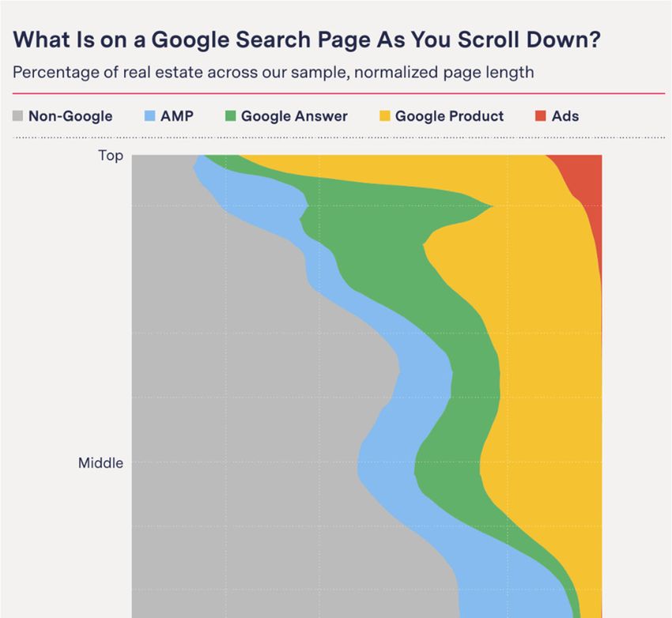Click the gray Non-Google legend swatch
Image resolution: width=672 pixels, height=618 pixels.
point(17,115)
